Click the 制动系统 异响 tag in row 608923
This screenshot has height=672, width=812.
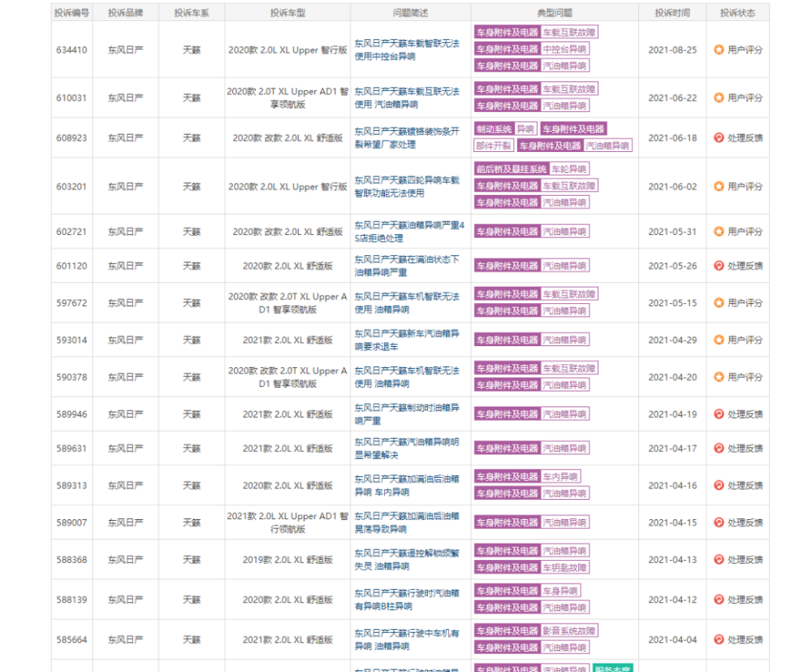[505, 129]
